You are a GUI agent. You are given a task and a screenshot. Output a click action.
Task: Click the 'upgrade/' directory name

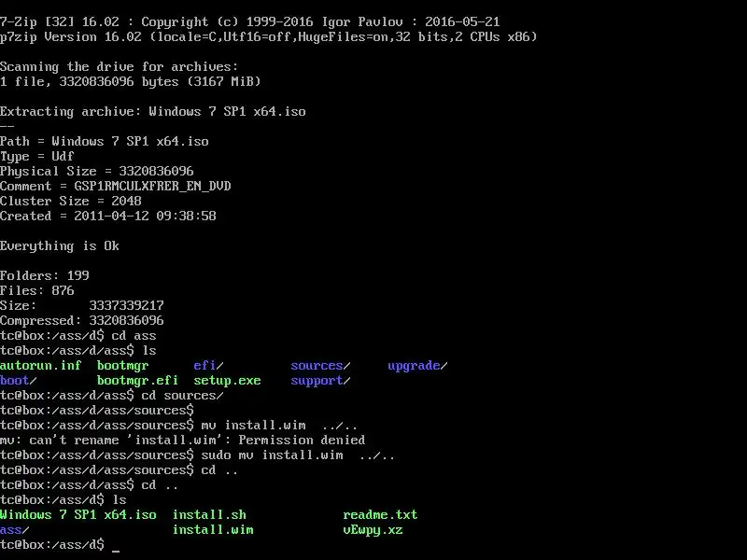click(417, 366)
